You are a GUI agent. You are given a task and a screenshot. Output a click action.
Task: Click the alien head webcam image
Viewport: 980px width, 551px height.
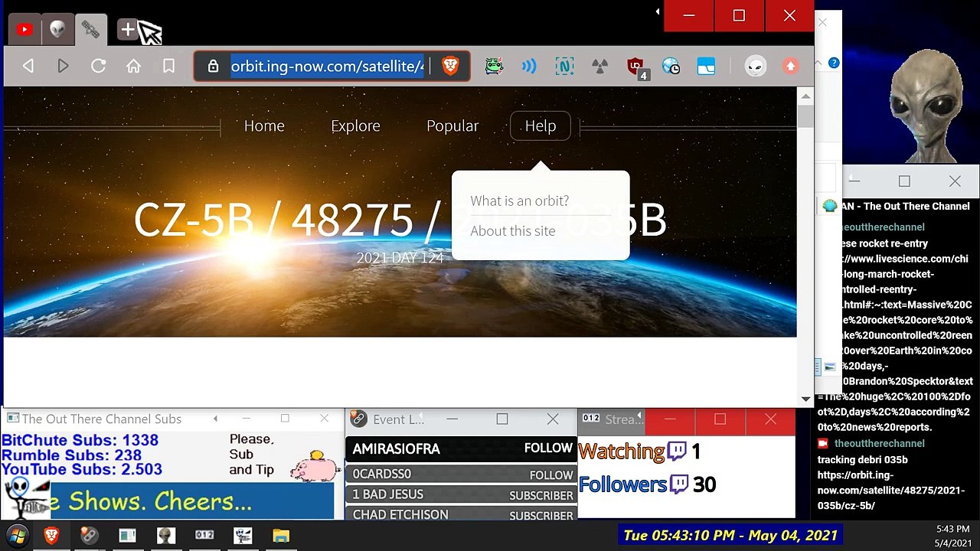pyautogui.click(x=926, y=106)
